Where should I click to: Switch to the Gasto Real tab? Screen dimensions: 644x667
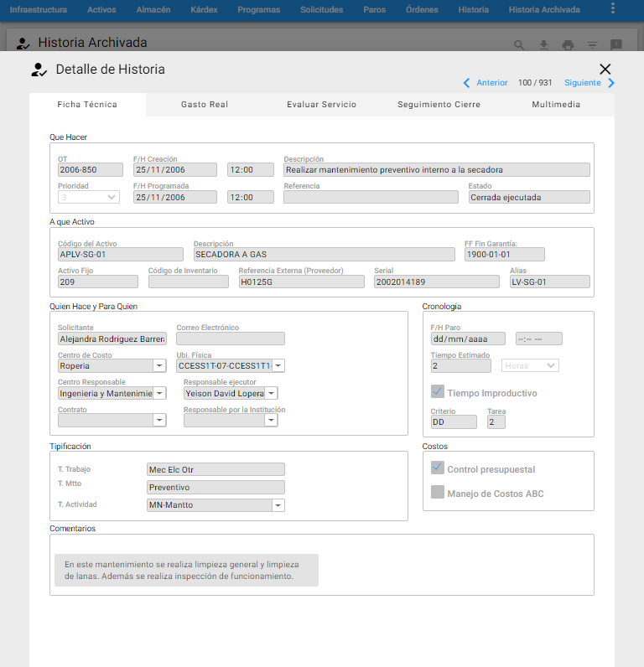(x=205, y=105)
